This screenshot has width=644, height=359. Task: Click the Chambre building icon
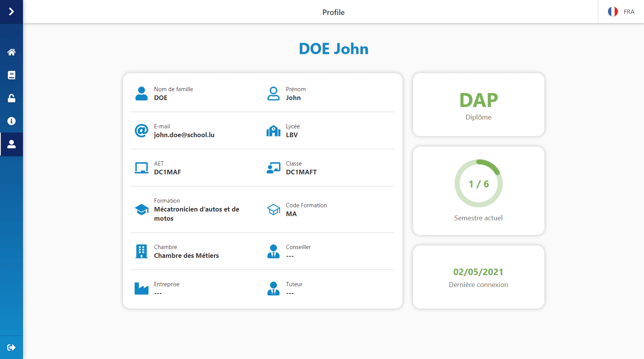[142, 251]
